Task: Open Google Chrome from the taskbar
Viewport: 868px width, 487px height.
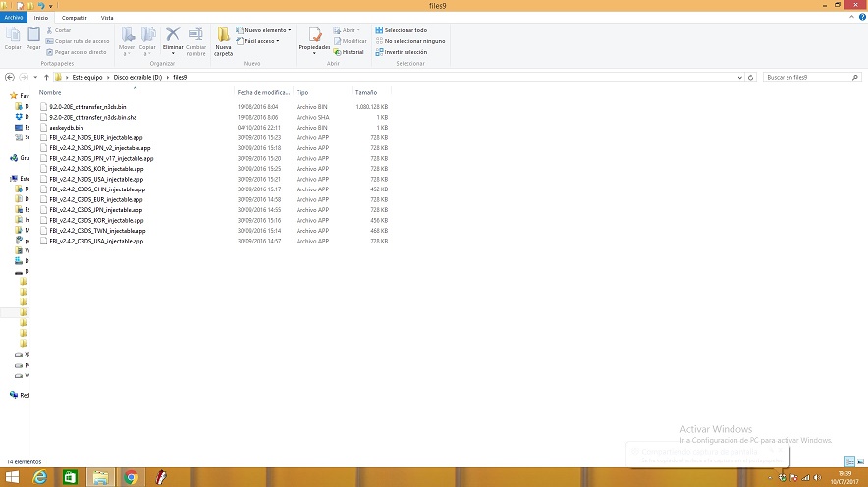Action: click(130, 477)
